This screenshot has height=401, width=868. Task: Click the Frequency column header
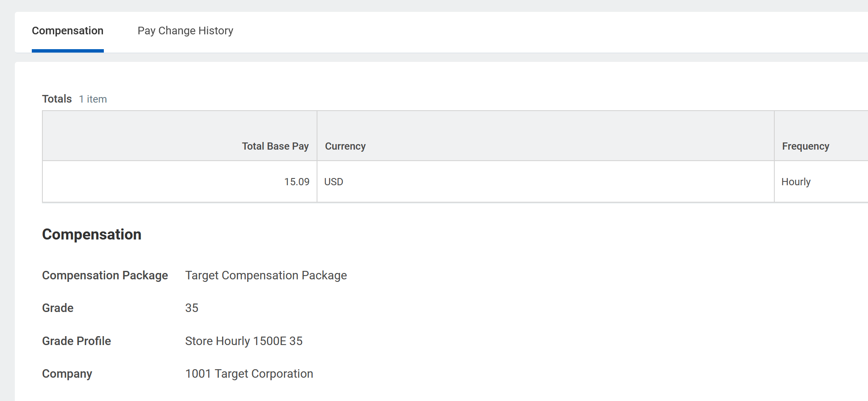coord(805,146)
